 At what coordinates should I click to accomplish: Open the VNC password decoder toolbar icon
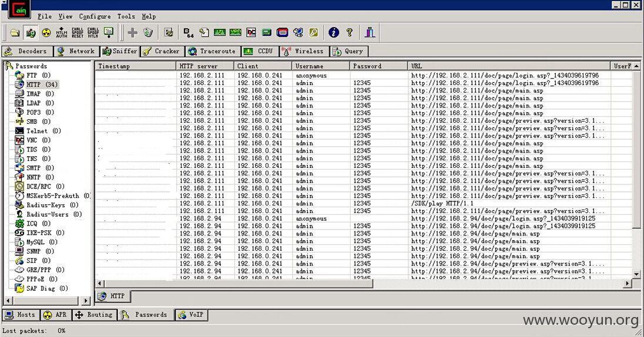(x=251, y=32)
